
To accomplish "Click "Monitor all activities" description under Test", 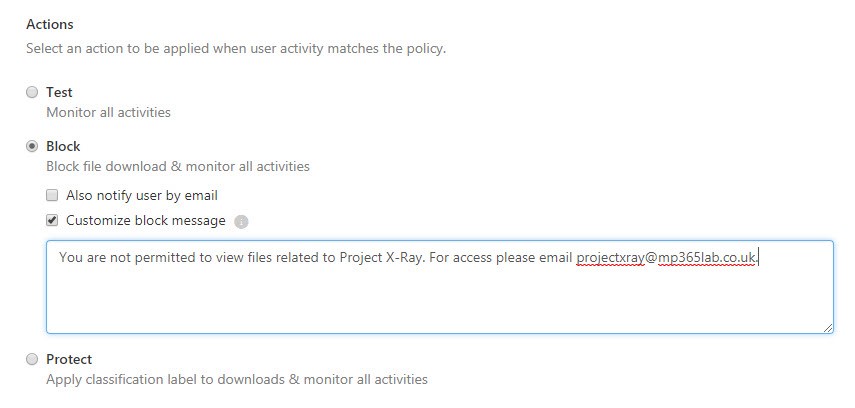I will tap(108, 112).
